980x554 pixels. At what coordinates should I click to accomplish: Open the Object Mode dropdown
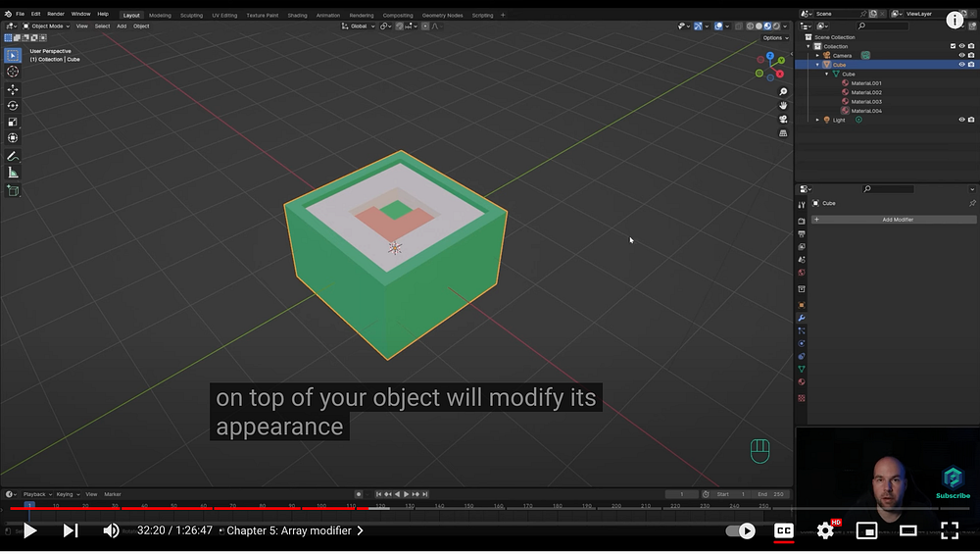tap(46, 26)
